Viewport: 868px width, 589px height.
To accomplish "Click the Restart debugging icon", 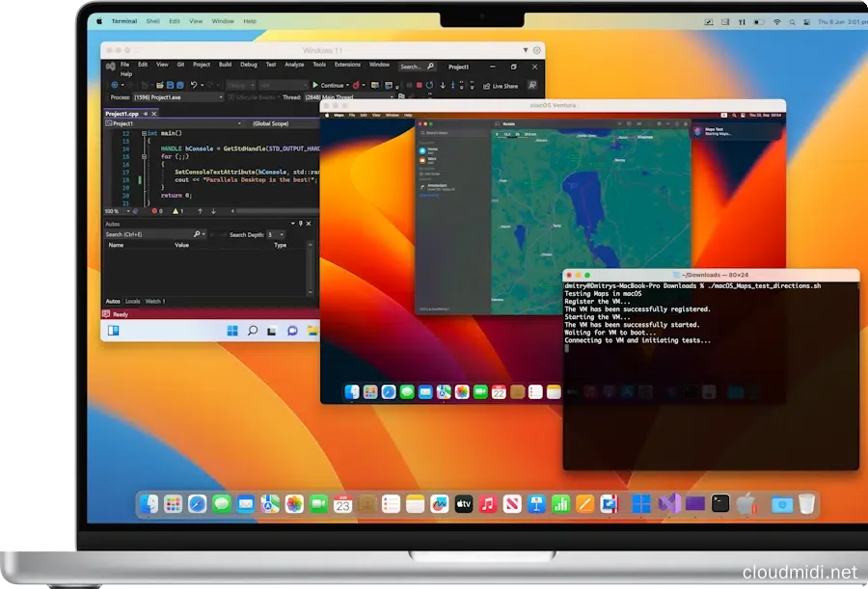I will click(429, 85).
